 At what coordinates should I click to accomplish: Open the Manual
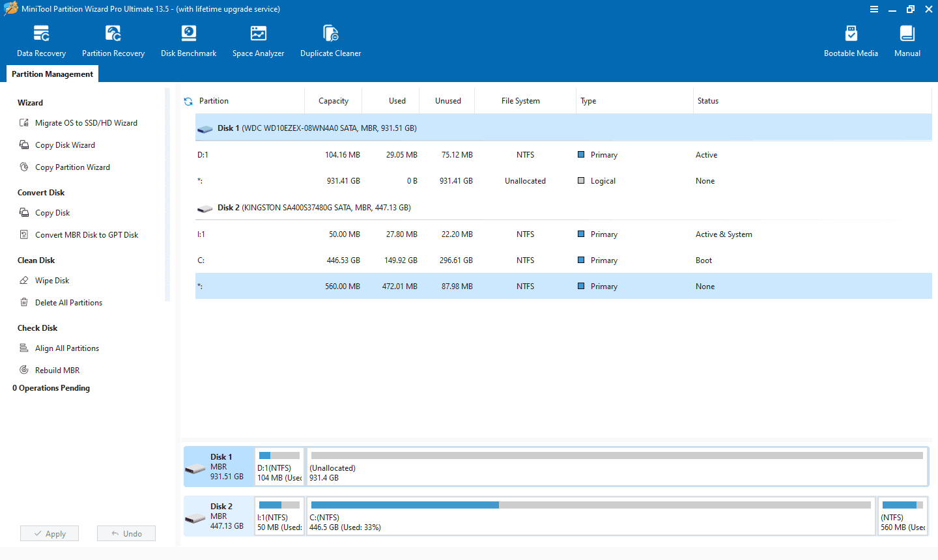point(907,39)
